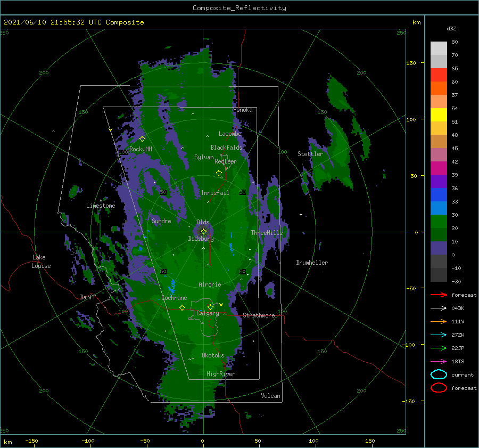Image resolution: width=479 pixels, height=448 pixels.
Task: Click the Airdrie label
Action: point(210,284)
